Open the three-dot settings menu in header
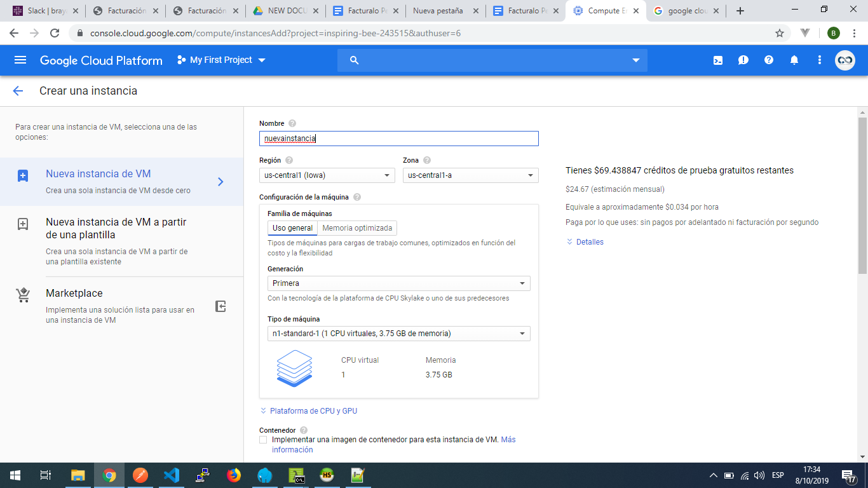This screenshot has height=488, width=868. click(x=820, y=60)
